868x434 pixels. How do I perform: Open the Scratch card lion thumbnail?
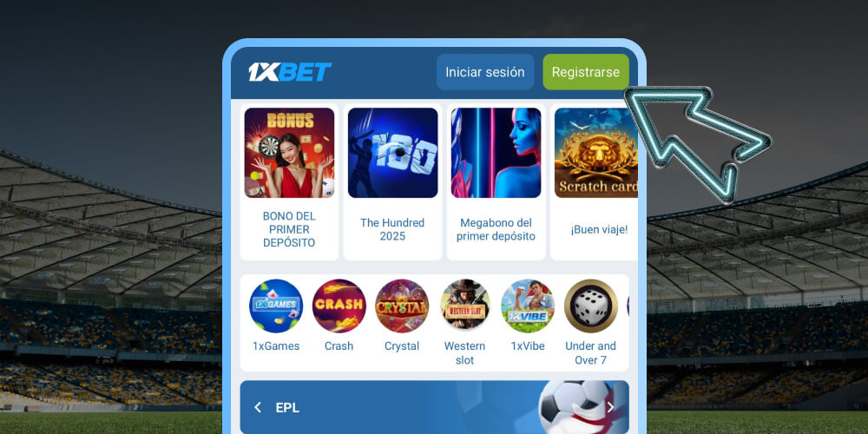coord(596,153)
